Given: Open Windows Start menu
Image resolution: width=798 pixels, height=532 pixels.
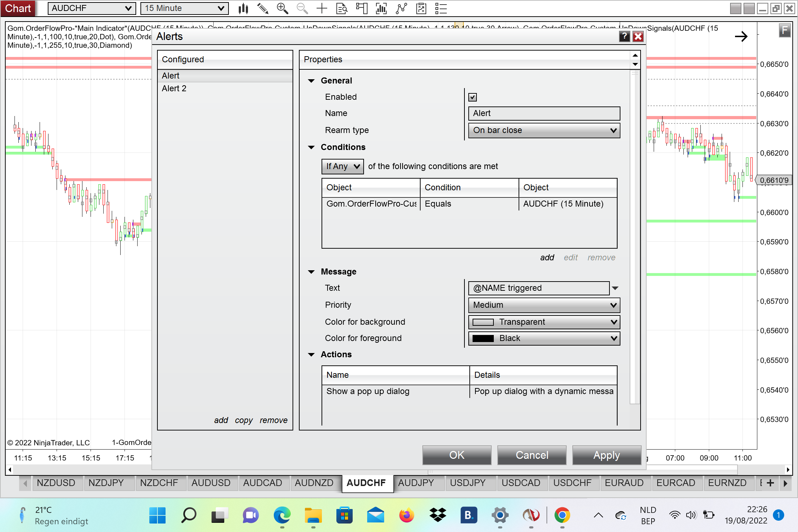Looking at the screenshot, I should click(x=157, y=515).
